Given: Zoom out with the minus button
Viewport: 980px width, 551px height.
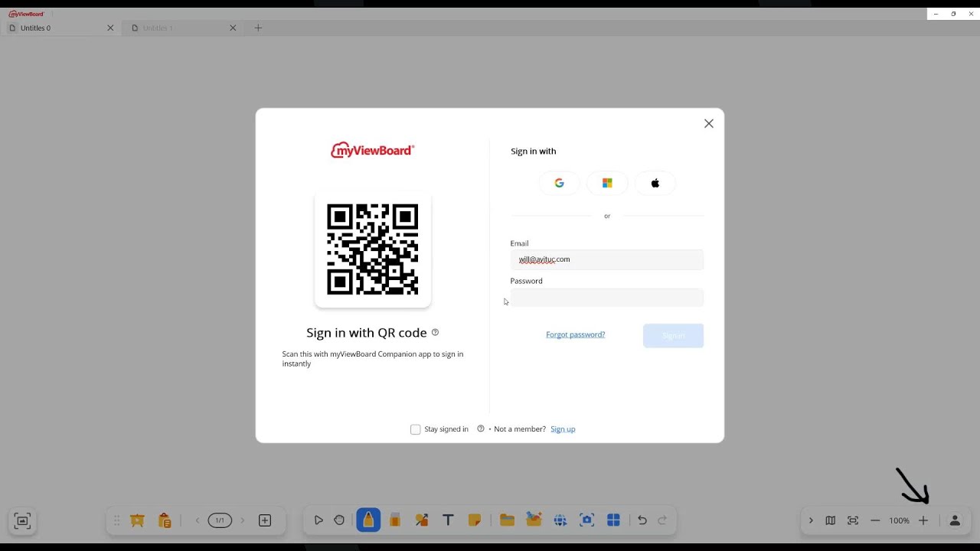Looking at the screenshot, I should [x=875, y=520].
